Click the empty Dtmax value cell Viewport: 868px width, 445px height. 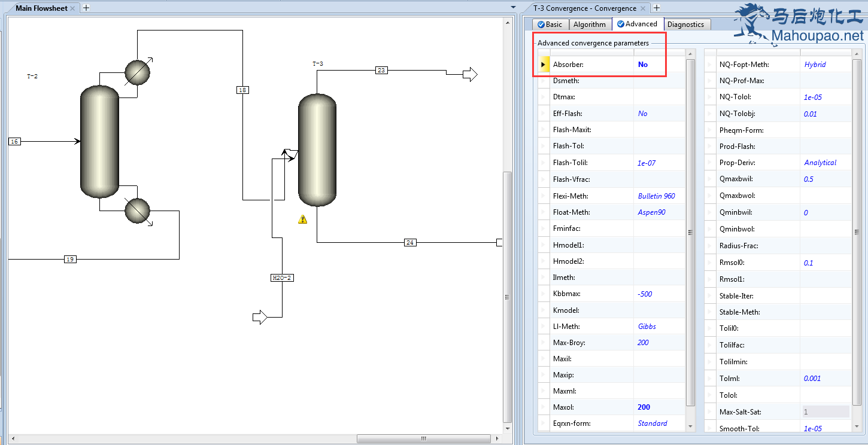[660, 97]
